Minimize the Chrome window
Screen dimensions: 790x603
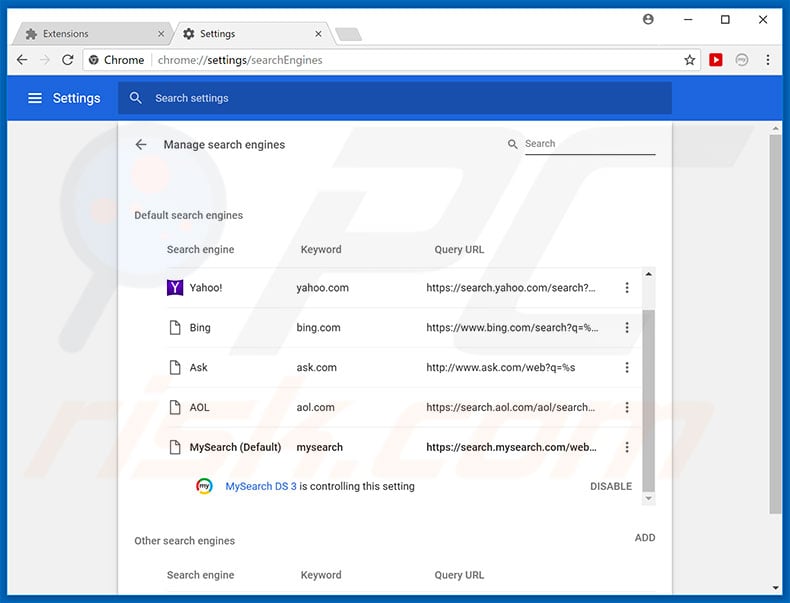point(688,19)
